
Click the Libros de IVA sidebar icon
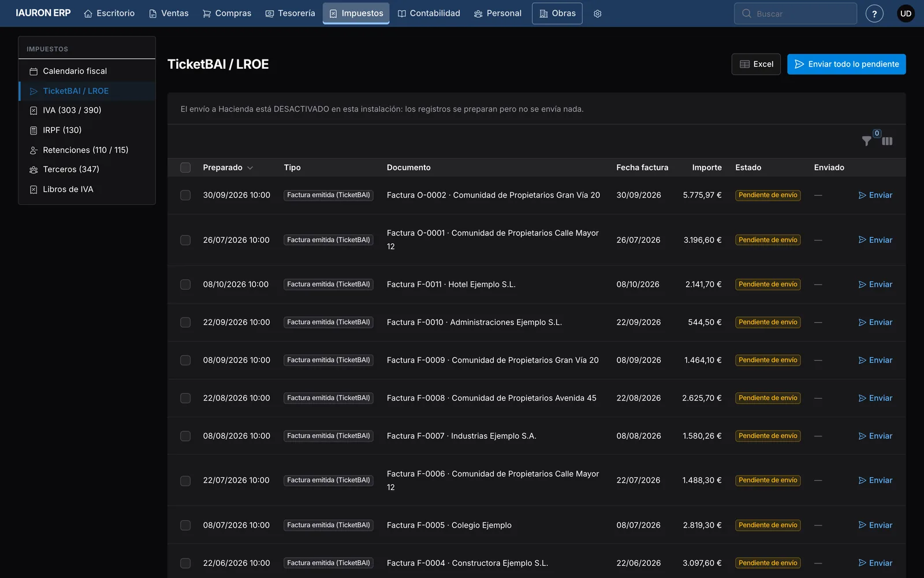pos(33,190)
